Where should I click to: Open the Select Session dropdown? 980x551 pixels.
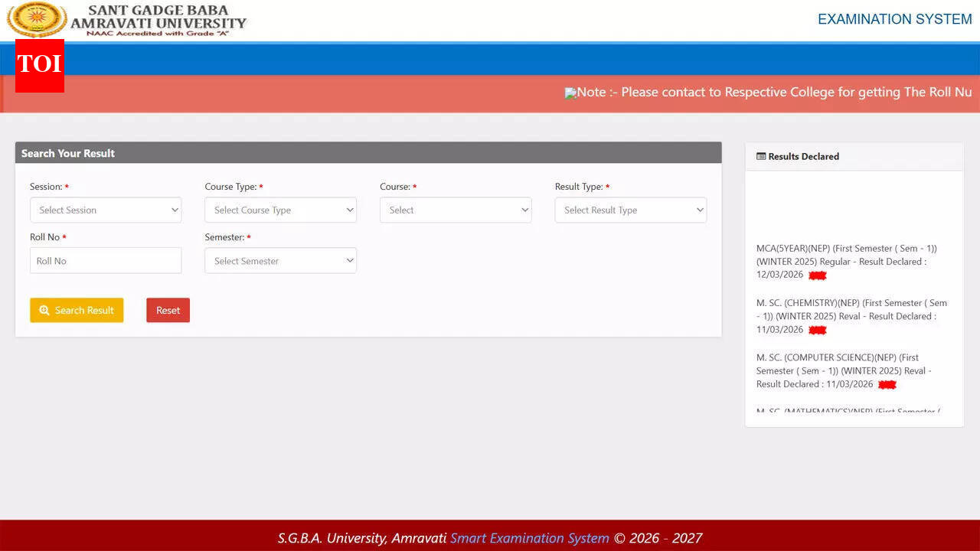click(x=106, y=210)
